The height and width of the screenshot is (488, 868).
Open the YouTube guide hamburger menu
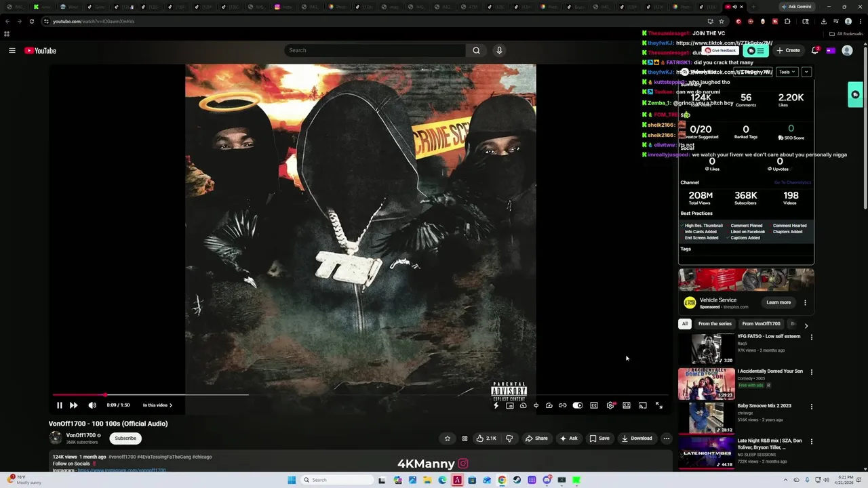[12, 50]
